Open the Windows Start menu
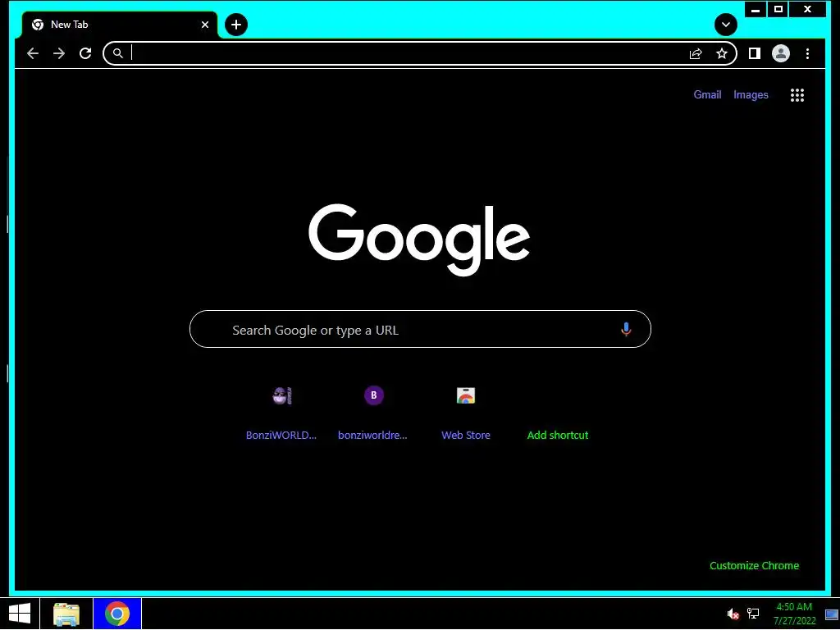840x630 pixels. pos(20,614)
